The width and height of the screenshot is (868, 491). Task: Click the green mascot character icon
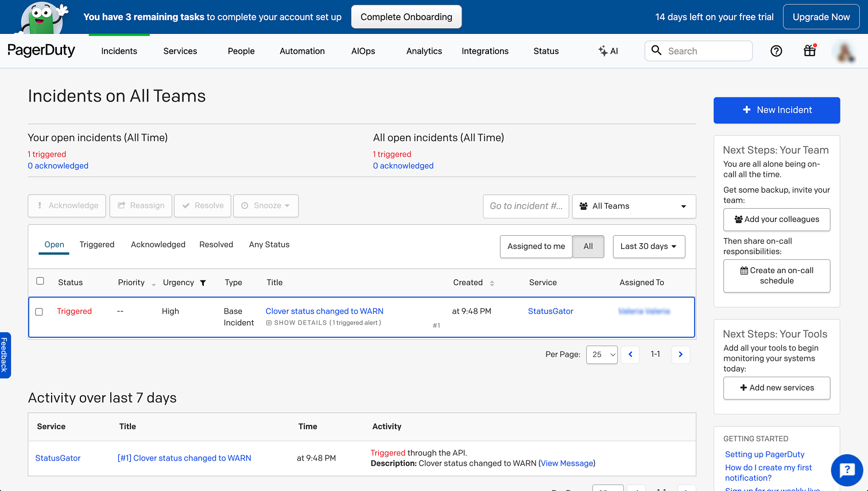(43, 17)
